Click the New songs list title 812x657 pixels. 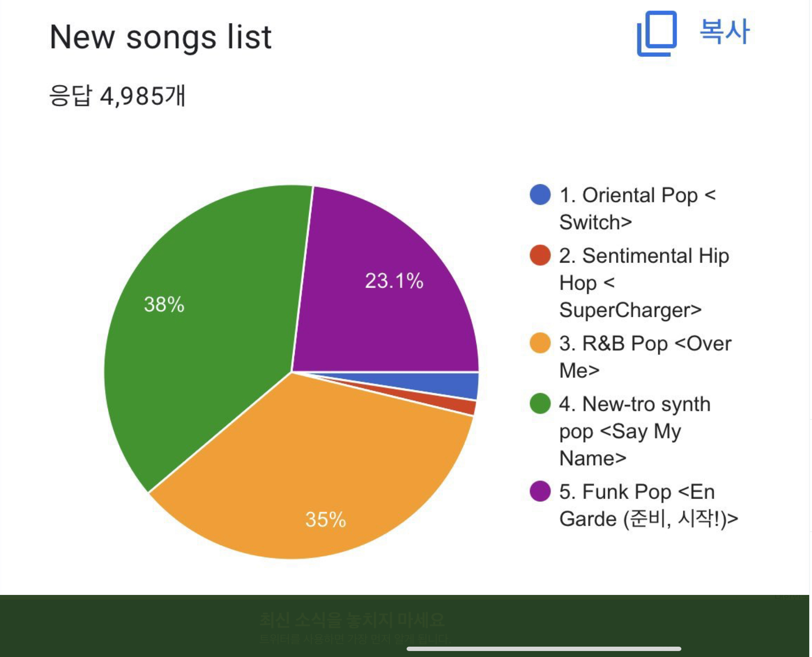tap(160, 37)
